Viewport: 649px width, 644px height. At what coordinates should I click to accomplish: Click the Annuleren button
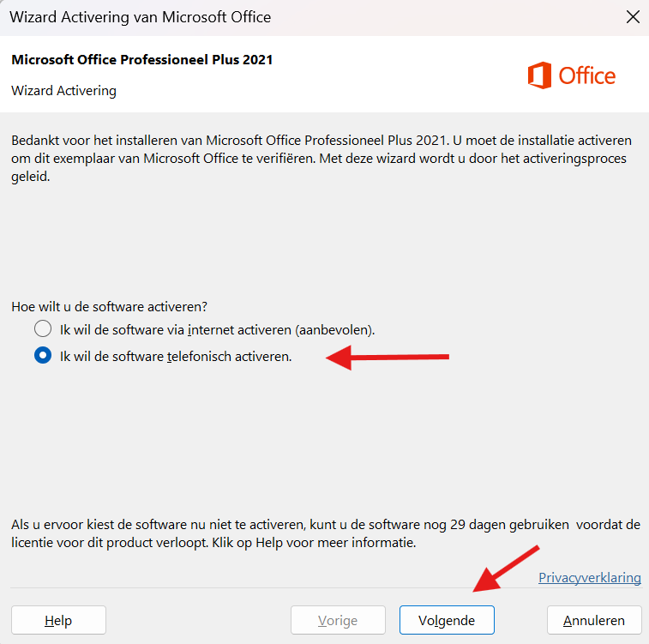click(596, 620)
